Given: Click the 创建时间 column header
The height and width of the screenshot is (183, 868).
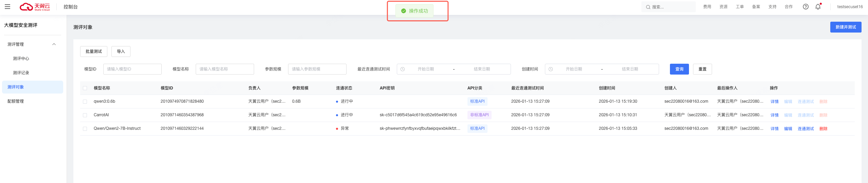Looking at the screenshot, I should (607, 88).
